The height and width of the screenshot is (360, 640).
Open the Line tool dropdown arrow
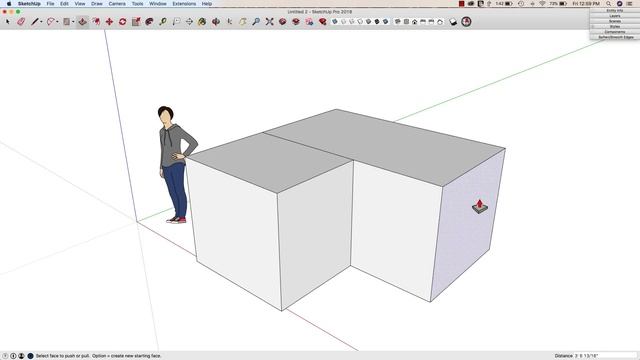point(41,22)
